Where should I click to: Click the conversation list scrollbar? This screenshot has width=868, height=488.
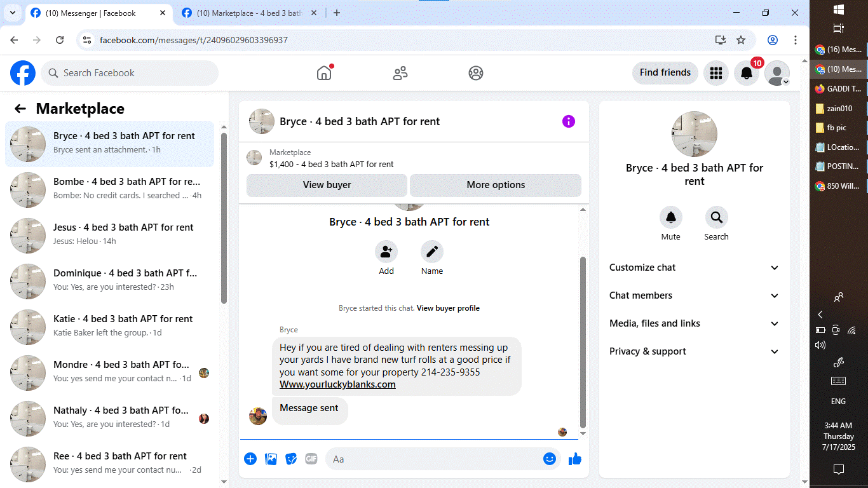pos(224,218)
